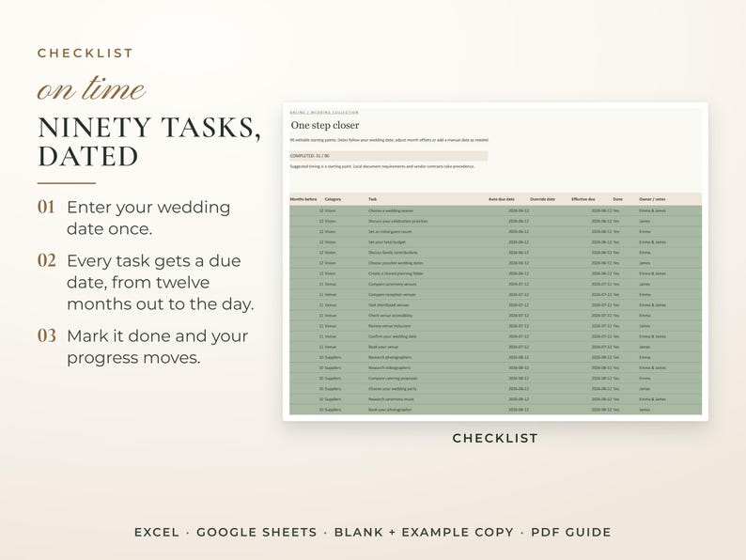746x560 pixels.
Task: Click the 'Choose your wedding party' task cell
Action: click(x=393, y=389)
